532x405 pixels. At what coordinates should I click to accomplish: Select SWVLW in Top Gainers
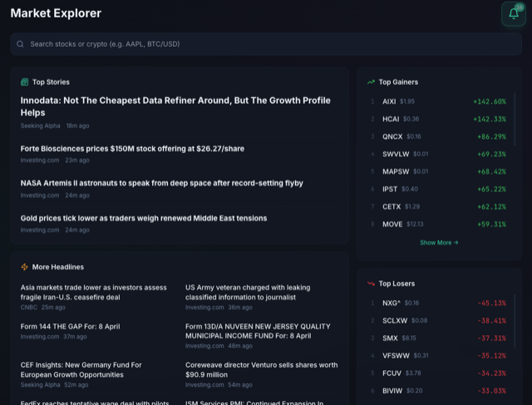point(438,154)
